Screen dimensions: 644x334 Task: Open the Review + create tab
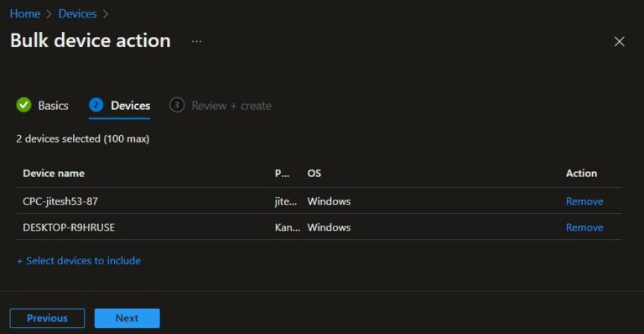pos(221,106)
